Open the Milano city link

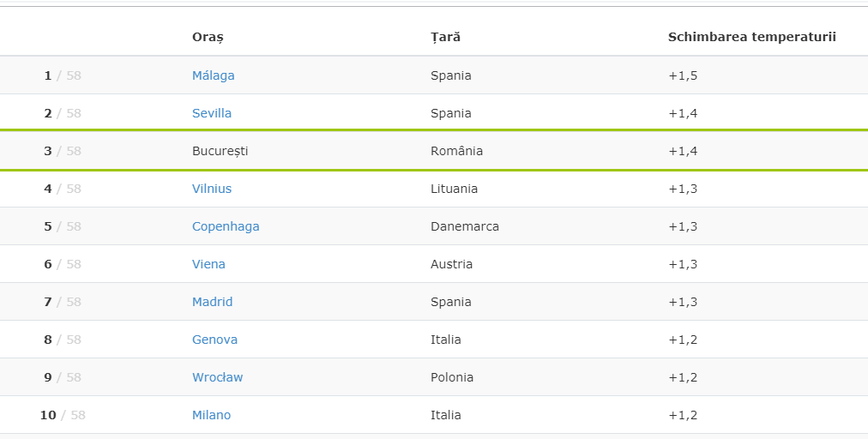coord(211,415)
